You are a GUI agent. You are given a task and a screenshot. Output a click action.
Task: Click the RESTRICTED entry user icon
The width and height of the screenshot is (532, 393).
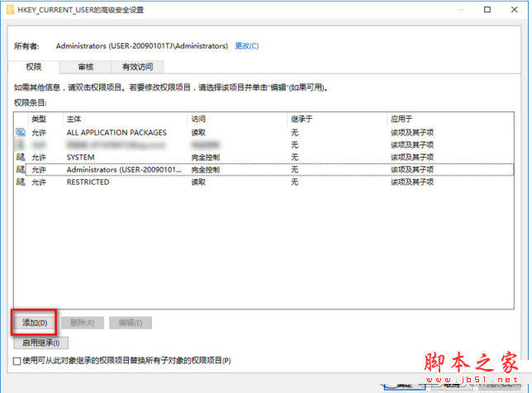(x=20, y=182)
